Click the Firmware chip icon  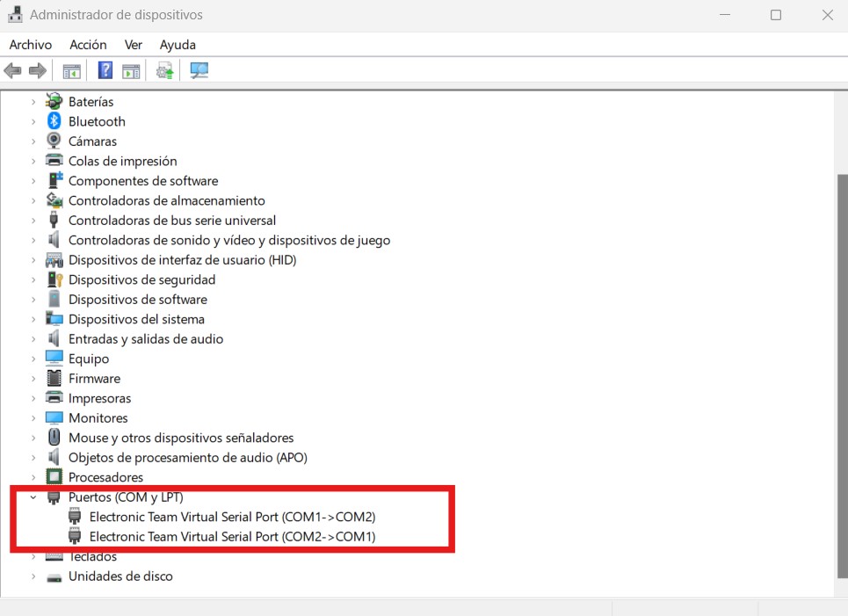point(54,378)
